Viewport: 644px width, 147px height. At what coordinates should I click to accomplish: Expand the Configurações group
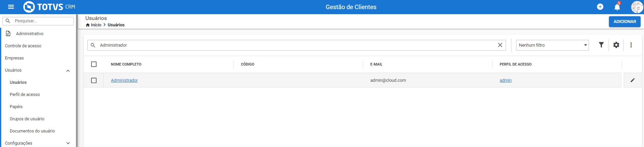pos(68,143)
